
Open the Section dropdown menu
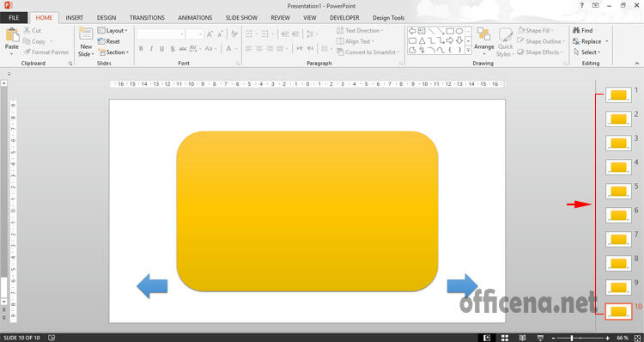click(x=113, y=52)
